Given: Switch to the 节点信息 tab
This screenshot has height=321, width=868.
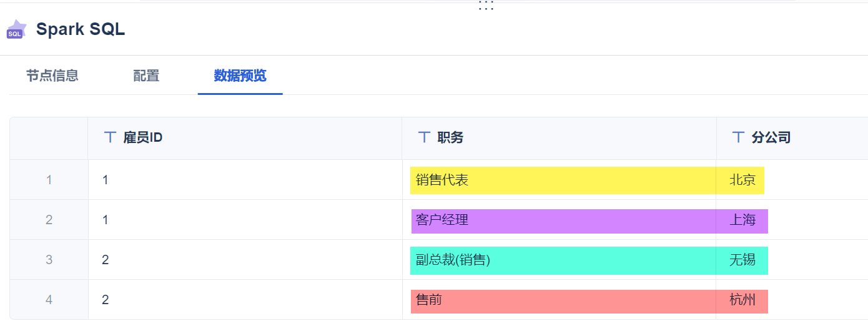Looking at the screenshot, I should [x=52, y=76].
